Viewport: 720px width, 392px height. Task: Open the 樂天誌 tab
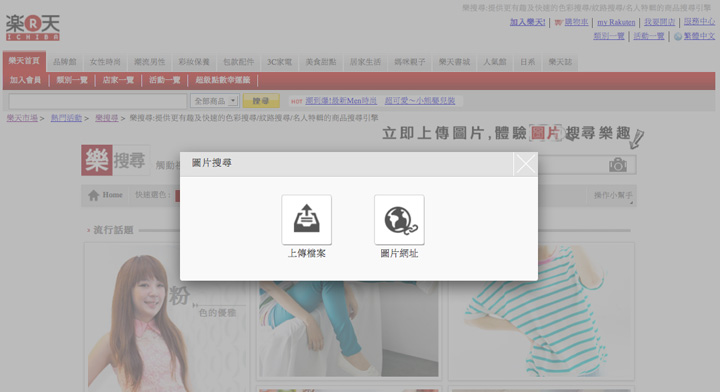pyautogui.click(x=560, y=62)
